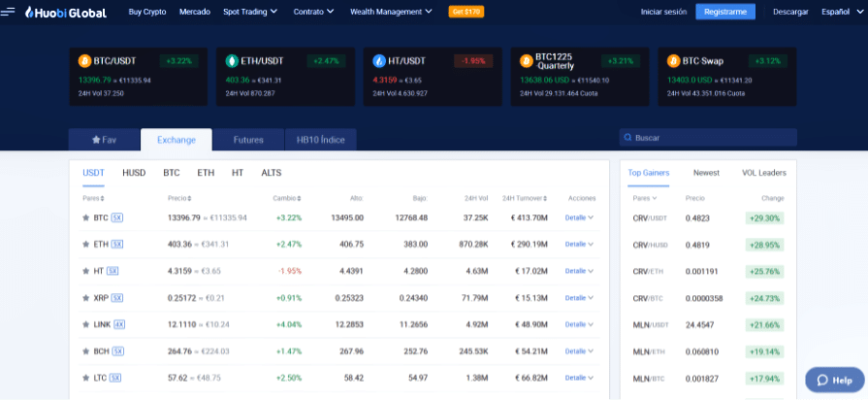This screenshot has height=400, width=868.
Task: Sort by the 24H Turnover column header
Action: click(525, 198)
